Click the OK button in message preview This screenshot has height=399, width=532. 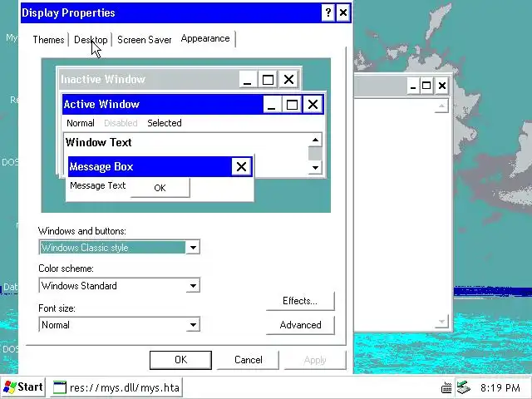point(160,188)
